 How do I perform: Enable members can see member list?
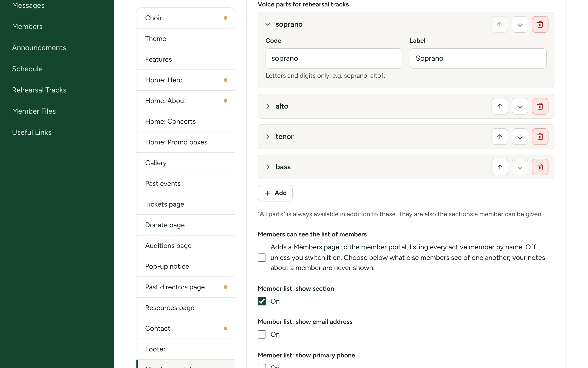tap(262, 258)
